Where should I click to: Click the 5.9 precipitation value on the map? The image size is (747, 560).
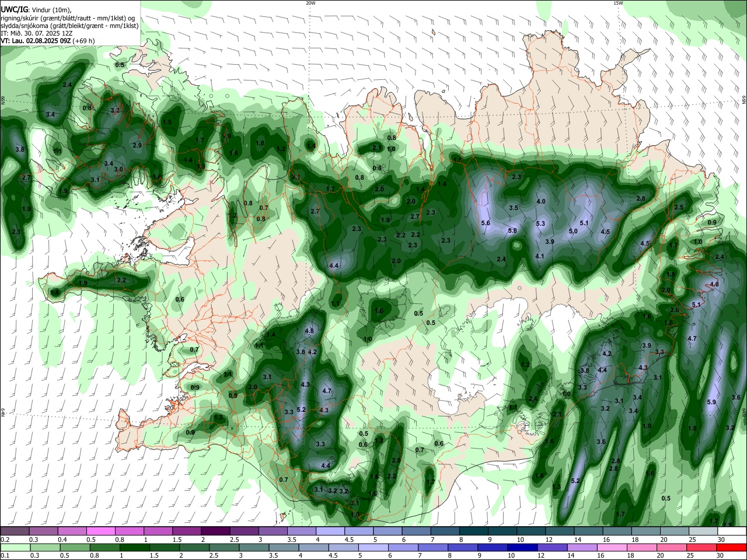point(711,402)
